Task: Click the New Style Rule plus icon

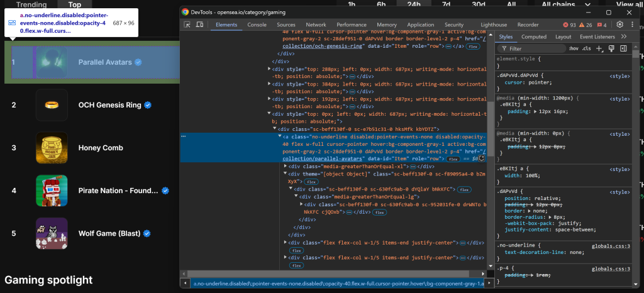Action: coord(599,48)
